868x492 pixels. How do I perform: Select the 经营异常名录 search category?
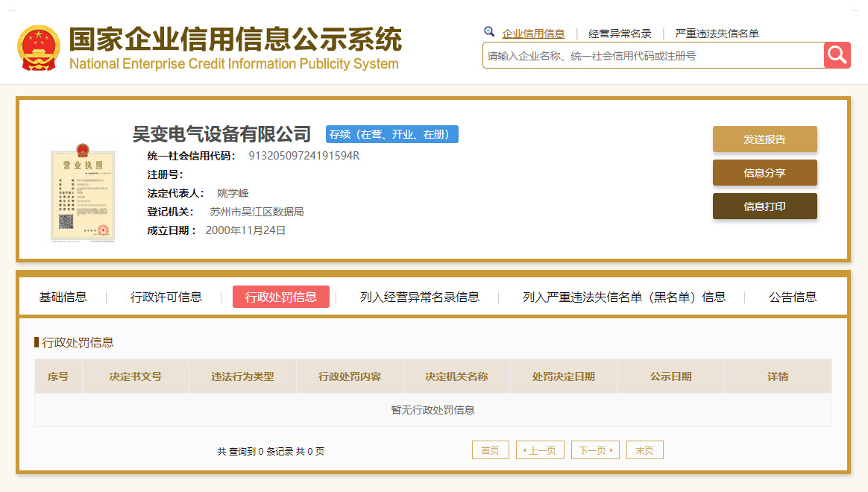pyautogui.click(x=620, y=34)
